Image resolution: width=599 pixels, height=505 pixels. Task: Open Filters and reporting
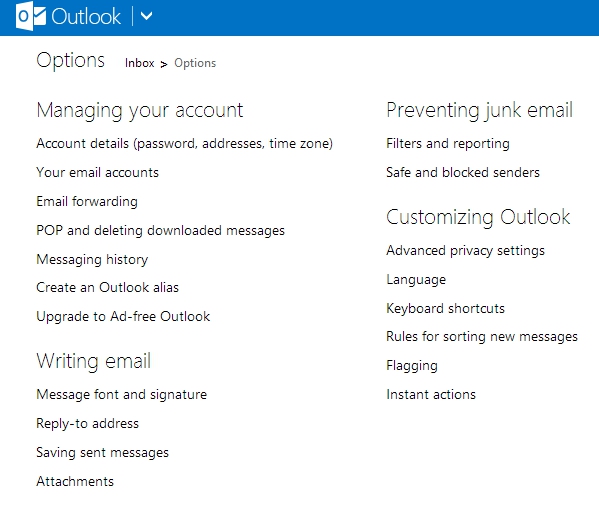point(448,144)
